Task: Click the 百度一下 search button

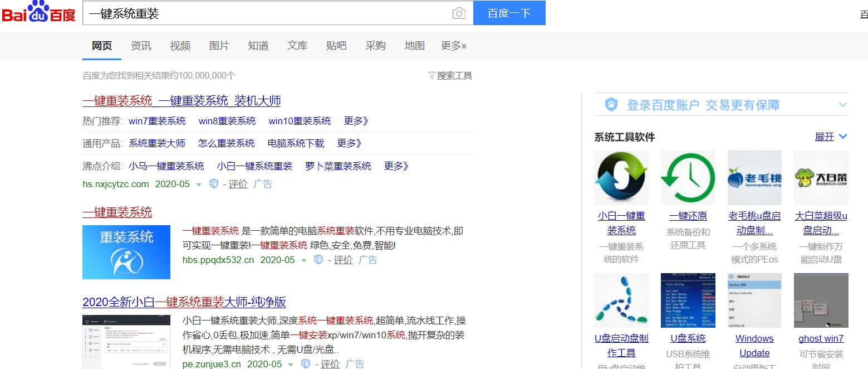Action: tap(509, 13)
